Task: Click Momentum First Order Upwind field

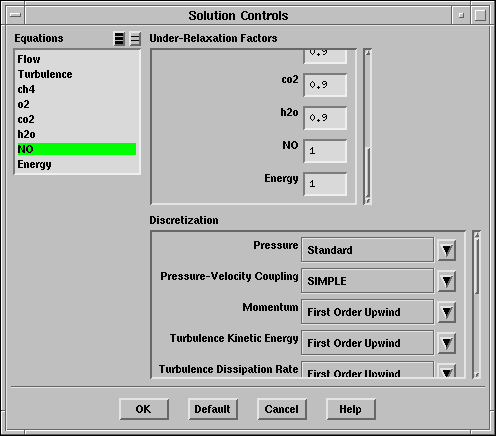Action: 367,312
